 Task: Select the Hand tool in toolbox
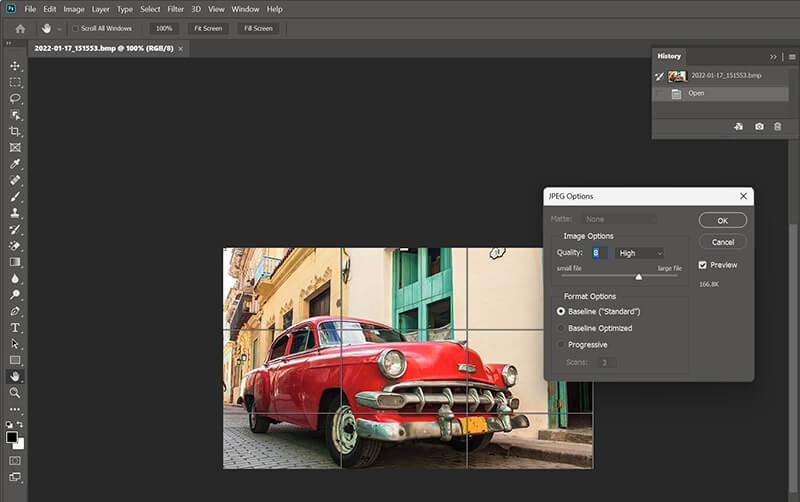point(15,376)
